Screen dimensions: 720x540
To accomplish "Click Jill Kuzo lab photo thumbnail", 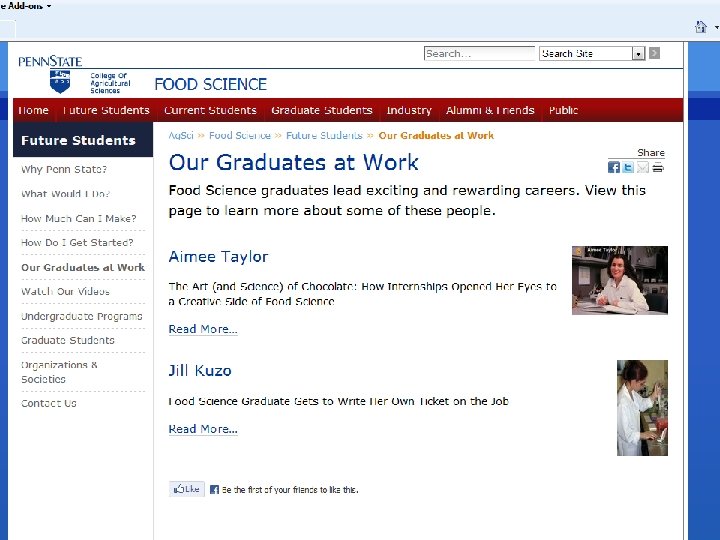I will click(x=642, y=408).
